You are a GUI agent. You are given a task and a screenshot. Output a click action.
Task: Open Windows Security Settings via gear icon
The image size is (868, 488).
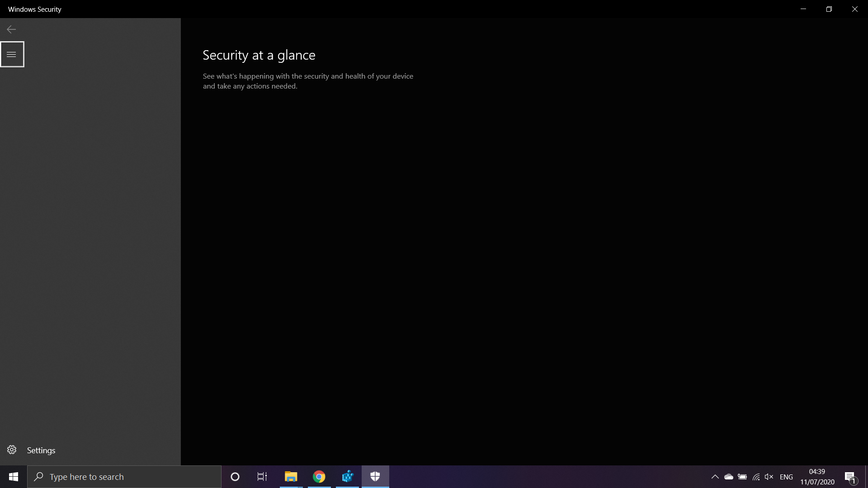tap(11, 450)
